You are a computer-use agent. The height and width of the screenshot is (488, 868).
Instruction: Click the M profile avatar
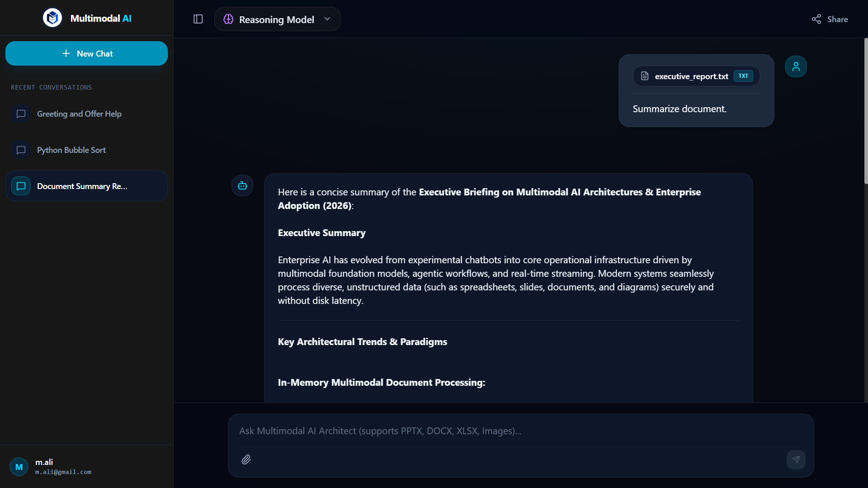tap(19, 467)
